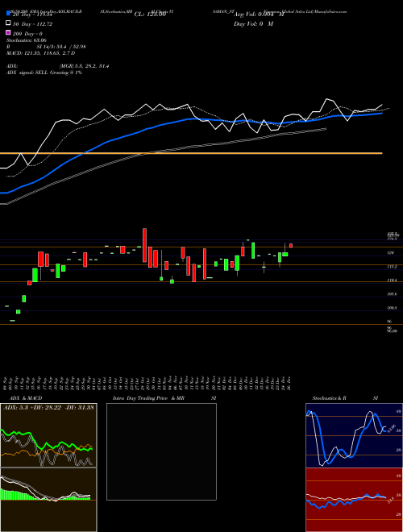The height and width of the screenshot is (532, 403).
Task: Click the 'MACD: 121.35, 118.65, 2.7 D' line
Action: coord(41,53)
